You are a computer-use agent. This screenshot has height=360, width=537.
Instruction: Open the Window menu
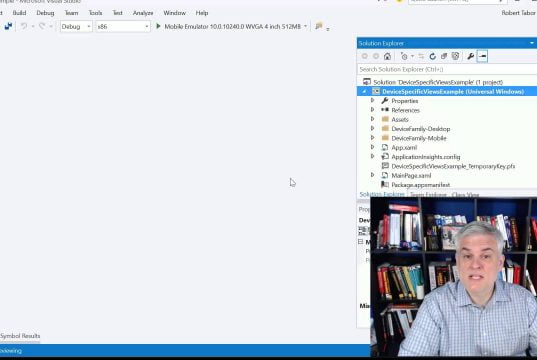pos(175,13)
